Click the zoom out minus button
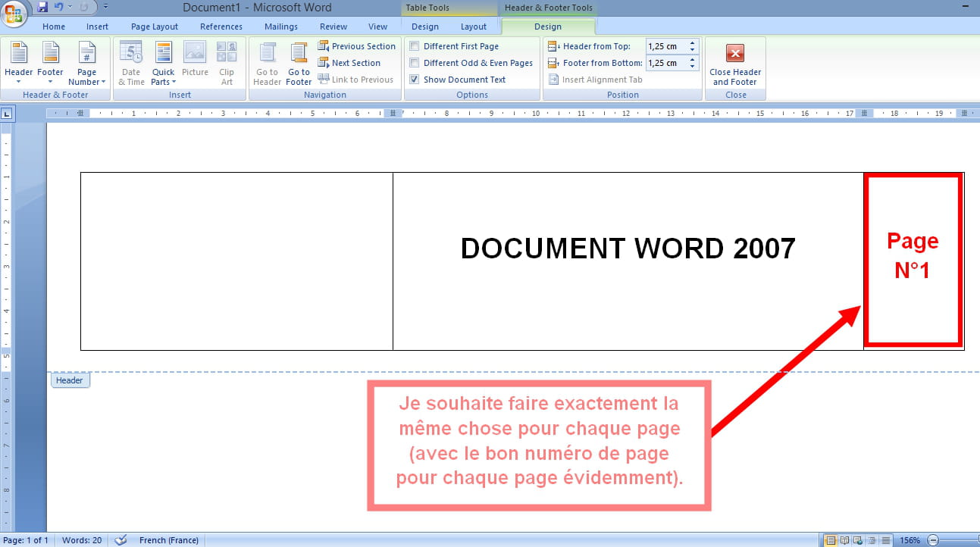The width and height of the screenshot is (980, 547). [933, 540]
